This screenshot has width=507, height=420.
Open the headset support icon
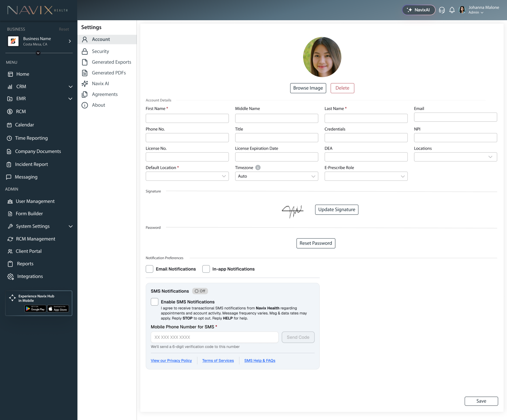coord(442,10)
